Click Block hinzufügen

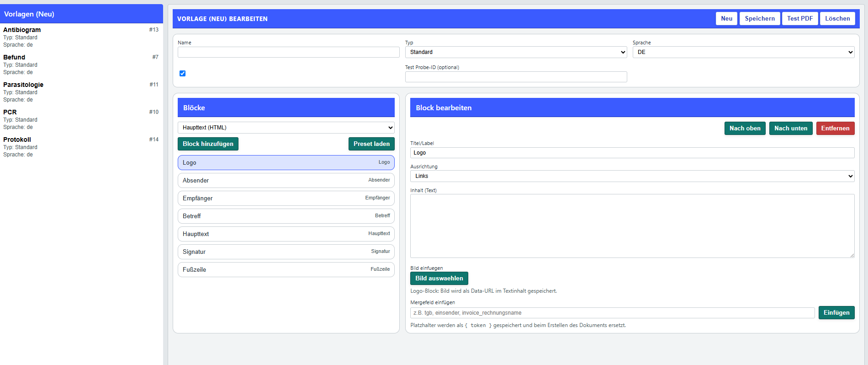pos(208,144)
